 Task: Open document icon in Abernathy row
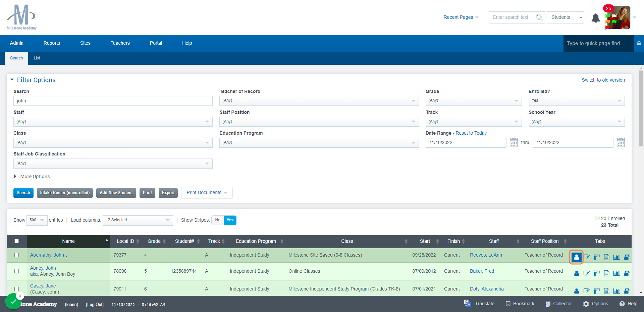click(606, 257)
